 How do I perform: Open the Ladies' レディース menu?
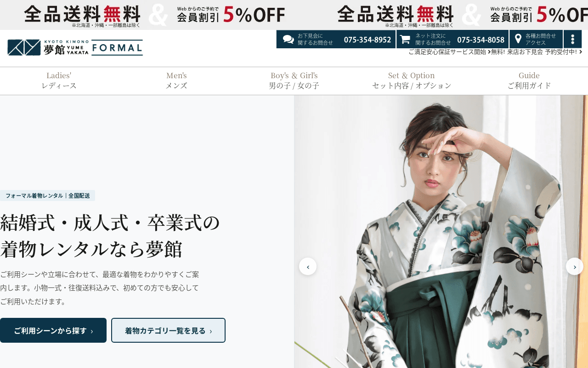click(59, 80)
